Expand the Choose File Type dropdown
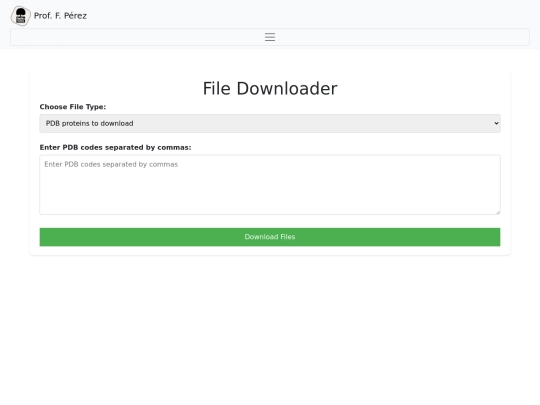Viewport: 540px width, 405px height. pos(270,123)
